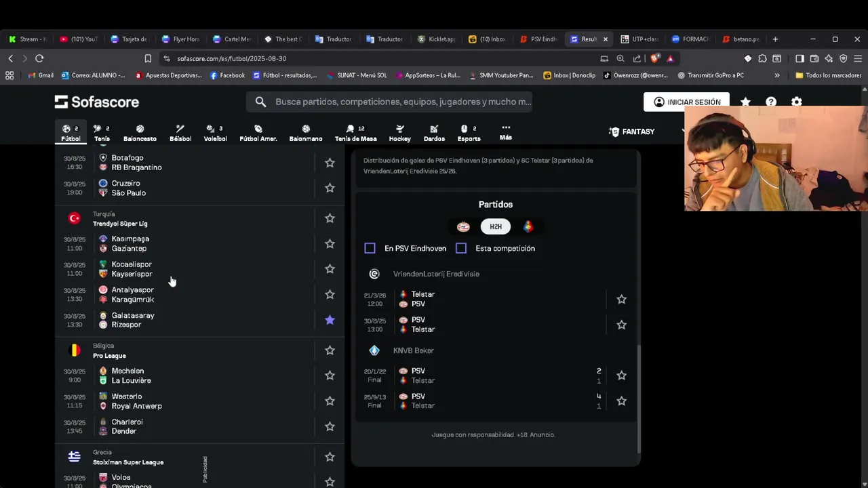Click the Greece flag icon
The width and height of the screenshot is (868, 488).
75,457
